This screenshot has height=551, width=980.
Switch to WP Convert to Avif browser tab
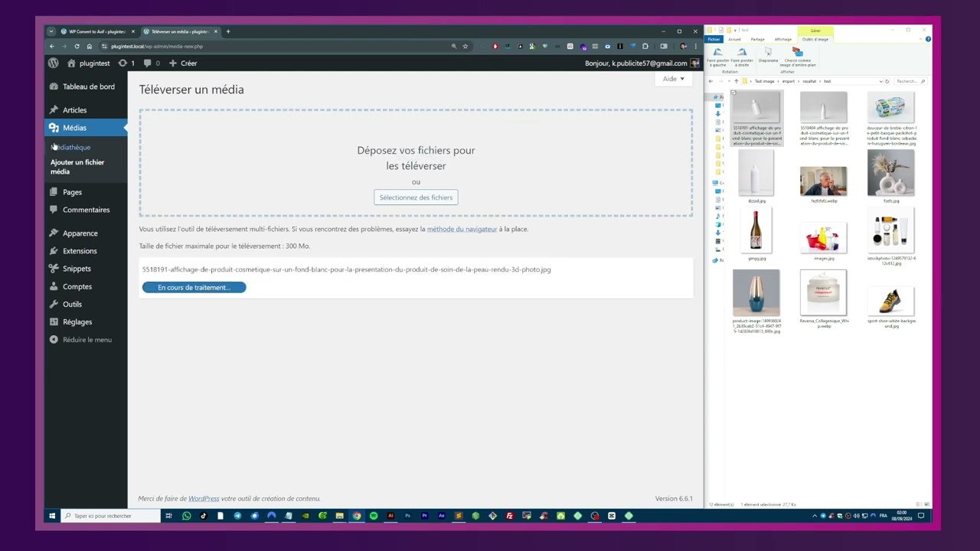point(96,31)
